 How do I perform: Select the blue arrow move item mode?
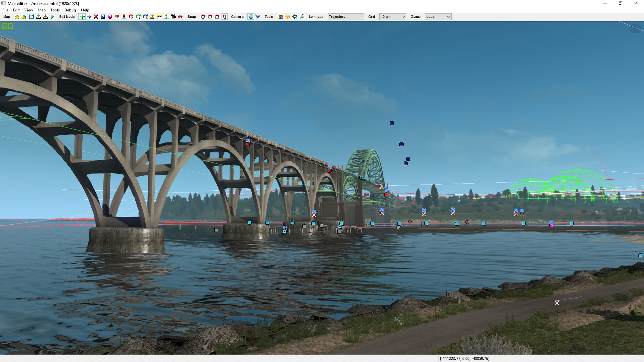pos(89,17)
